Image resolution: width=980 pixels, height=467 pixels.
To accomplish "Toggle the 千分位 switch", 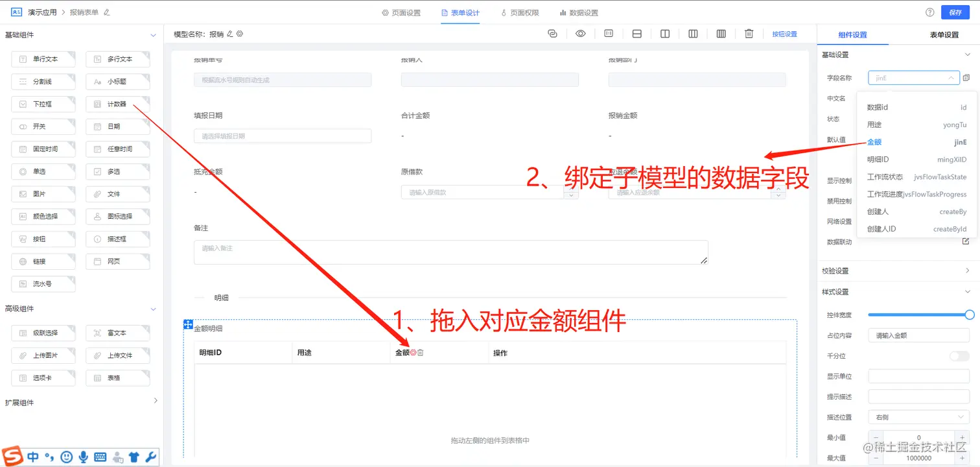I will tap(959, 356).
